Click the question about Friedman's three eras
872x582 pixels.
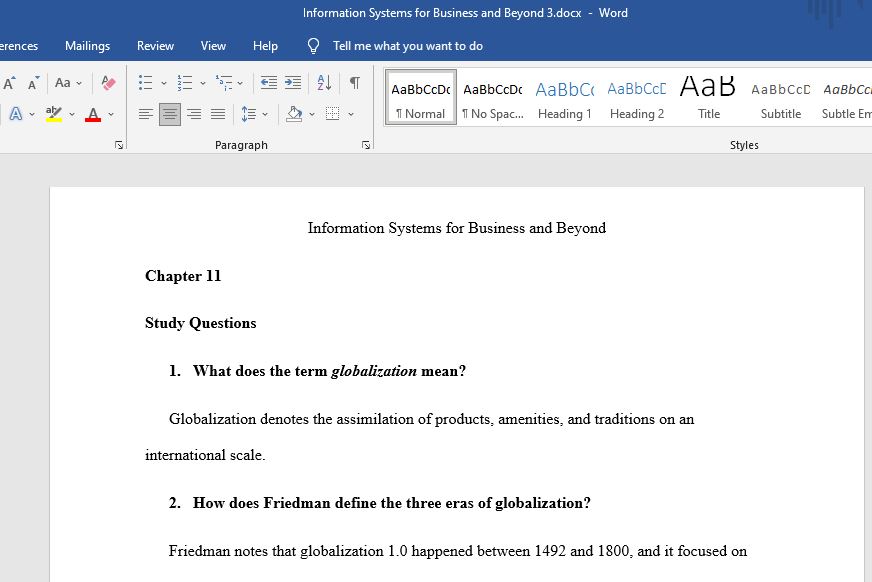[x=392, y=503]
